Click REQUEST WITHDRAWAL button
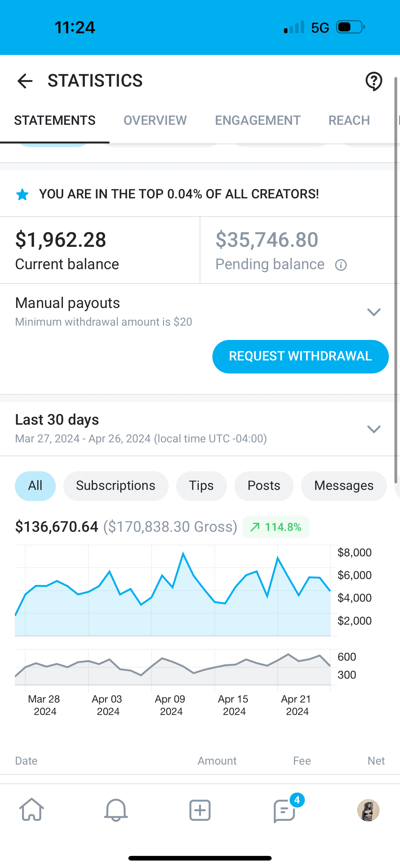Viewport: 400px width, 868px height. pos(300,356)
